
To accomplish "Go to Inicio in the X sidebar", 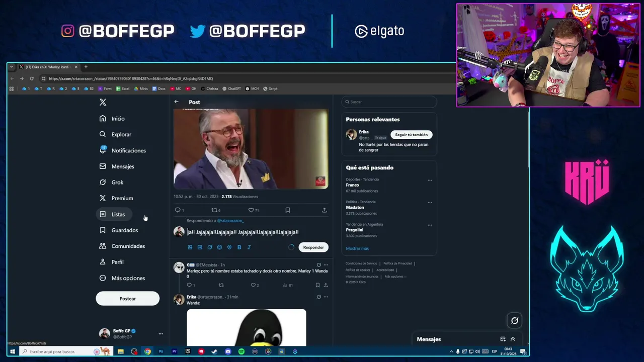I will point(112,119).
